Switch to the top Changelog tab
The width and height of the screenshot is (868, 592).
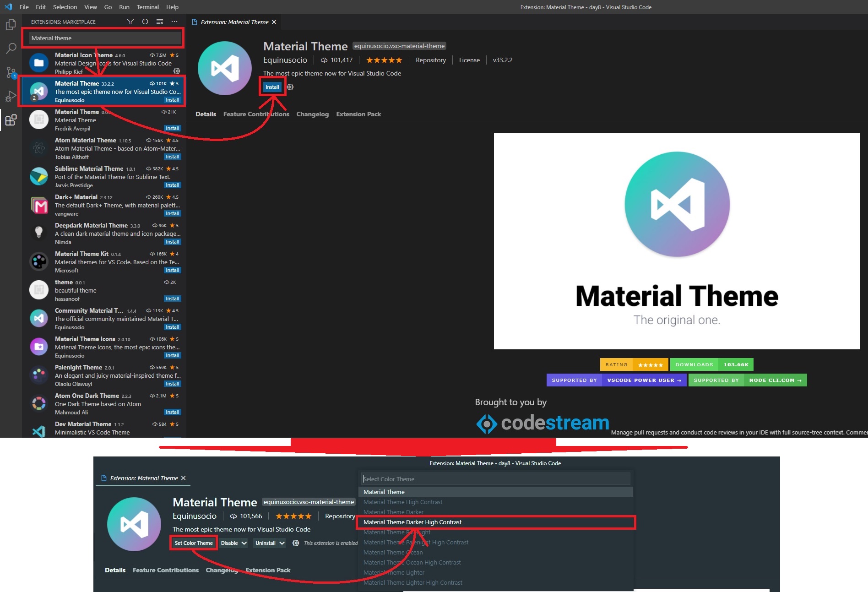click(313, 114)
